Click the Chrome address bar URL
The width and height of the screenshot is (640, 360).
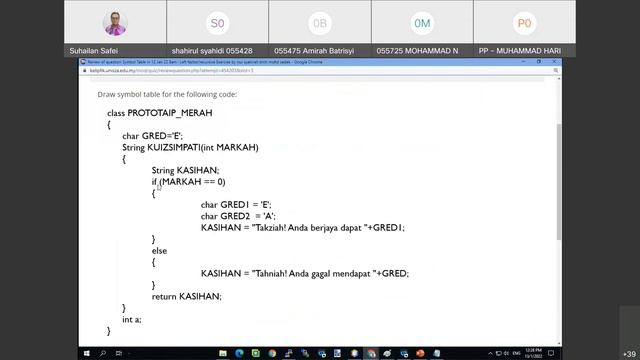pos(171,71)
